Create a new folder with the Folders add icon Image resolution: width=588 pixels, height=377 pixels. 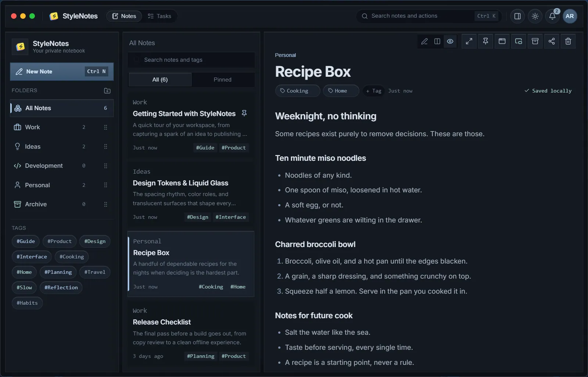(x=107, y=91)
